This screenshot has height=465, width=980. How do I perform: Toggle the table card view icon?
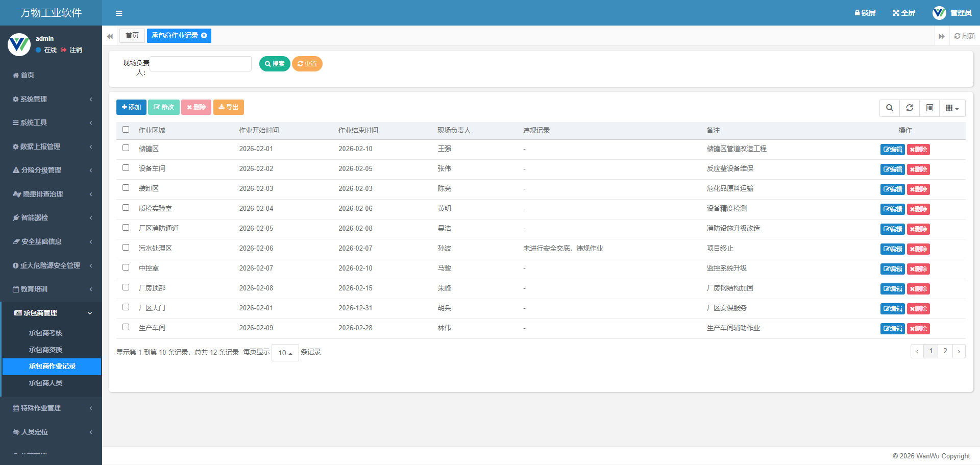pyautogui.click(x=929, y=108)
